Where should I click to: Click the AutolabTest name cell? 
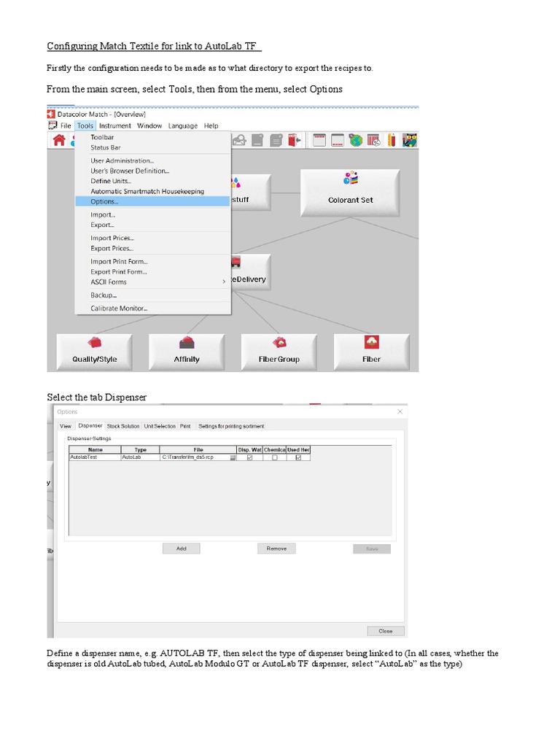pyautogui.click(x=95, y=457)
